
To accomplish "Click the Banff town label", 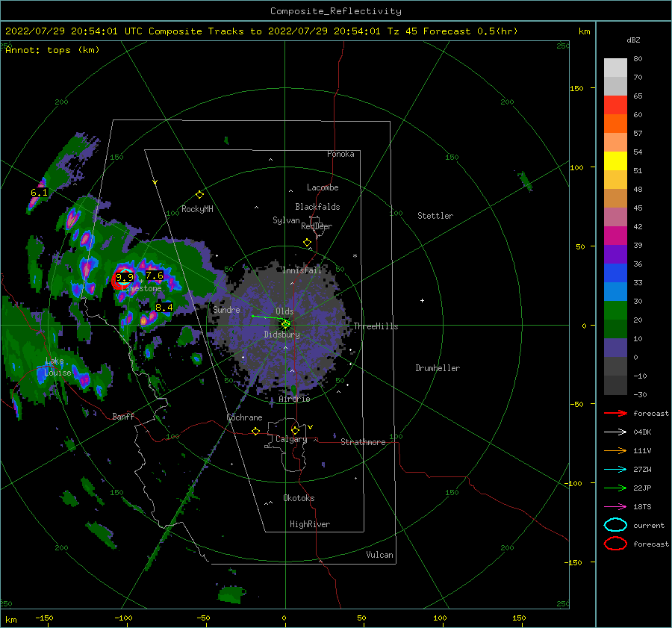I will (123, 416).
